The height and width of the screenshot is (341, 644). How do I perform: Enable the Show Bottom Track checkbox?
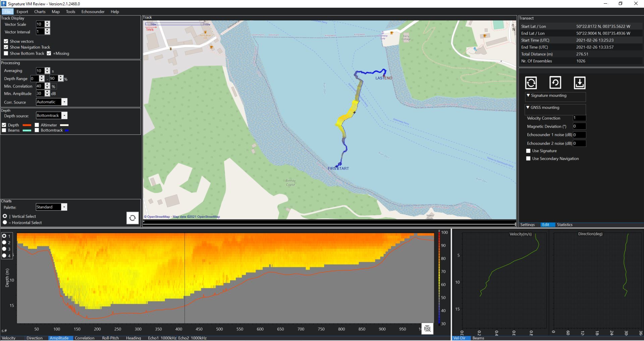pos(6,54)
